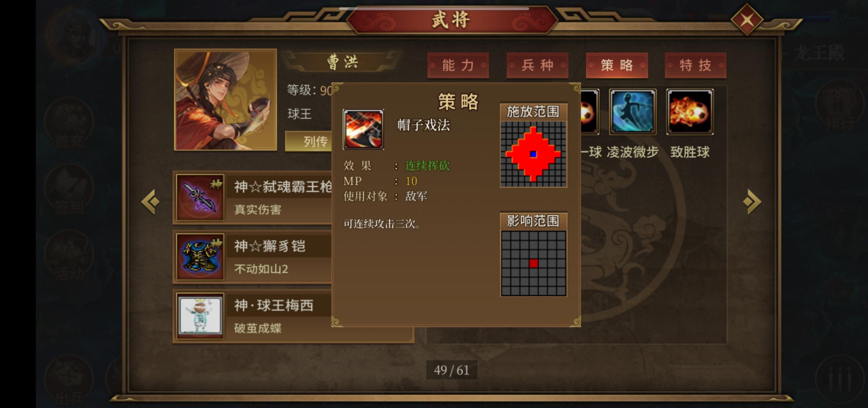Click 曹洪's character portrait
This screenshot has width=868, height=408.
point(226,100)
